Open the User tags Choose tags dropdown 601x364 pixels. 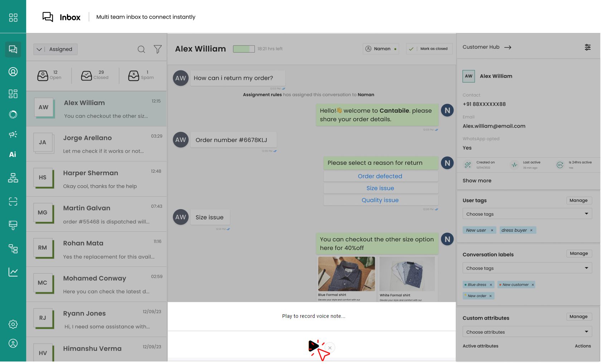(527, 214)
